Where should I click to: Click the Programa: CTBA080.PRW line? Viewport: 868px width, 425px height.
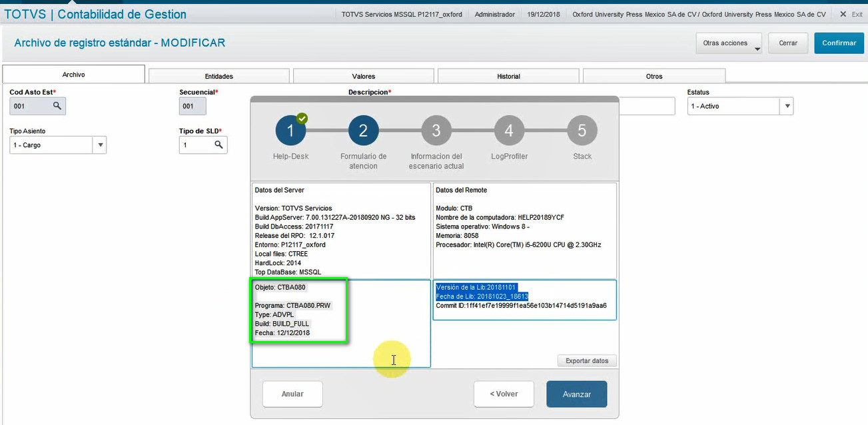[292, 306]
